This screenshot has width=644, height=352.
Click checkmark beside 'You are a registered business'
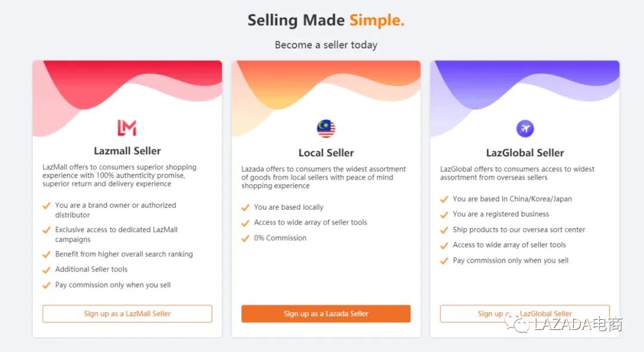pos(444,214)
